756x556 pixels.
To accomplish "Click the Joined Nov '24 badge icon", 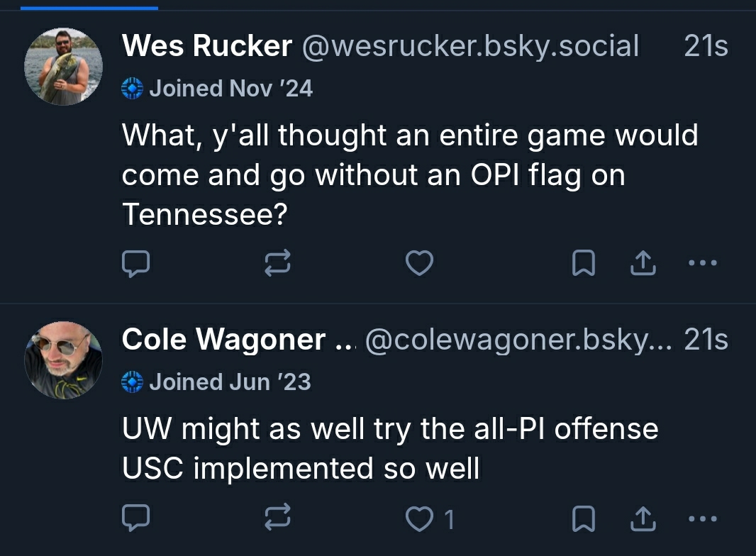I will (133, 89).
